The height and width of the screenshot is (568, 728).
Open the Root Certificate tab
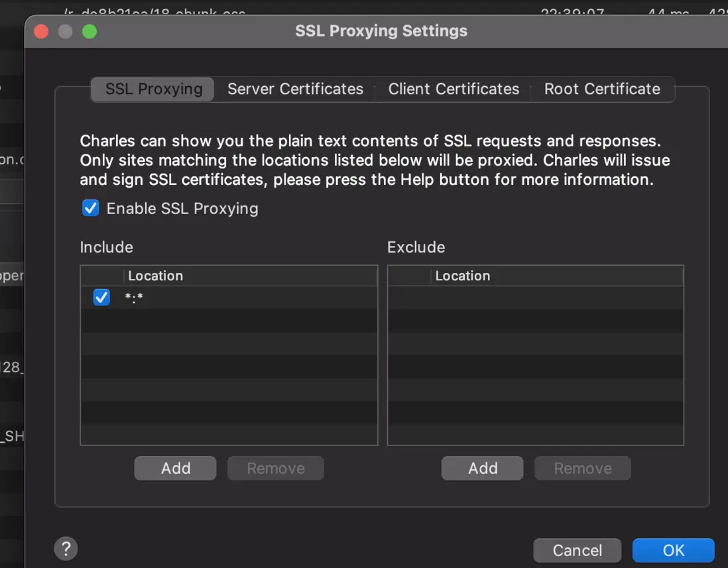pyautogui.click(x=602, y=89)
